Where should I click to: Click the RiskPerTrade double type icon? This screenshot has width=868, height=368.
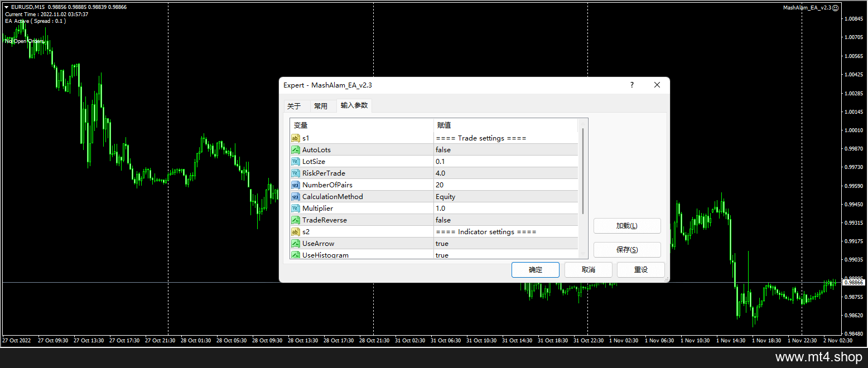pos(295,173)
